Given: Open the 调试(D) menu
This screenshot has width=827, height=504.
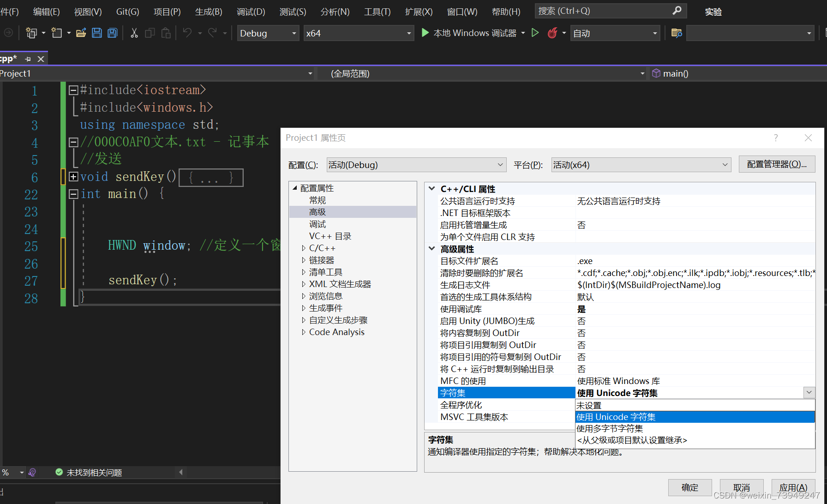Looking at the screenshot, I should click(251, 12).
